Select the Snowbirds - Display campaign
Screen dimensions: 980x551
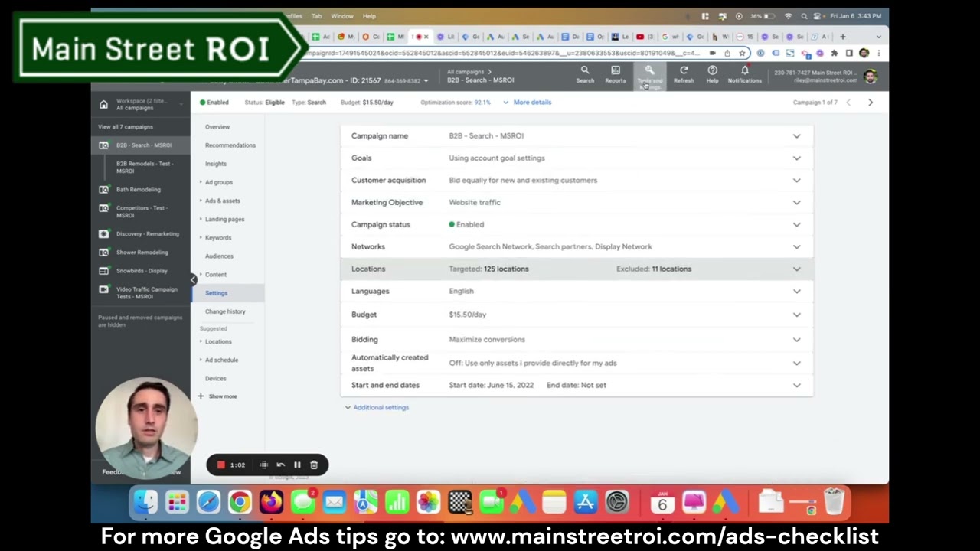click(142, 271)
